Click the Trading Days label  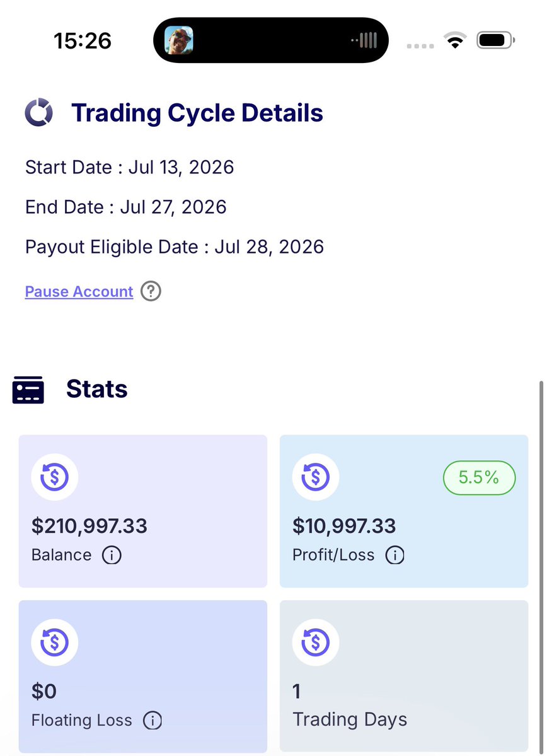point(350,720)
